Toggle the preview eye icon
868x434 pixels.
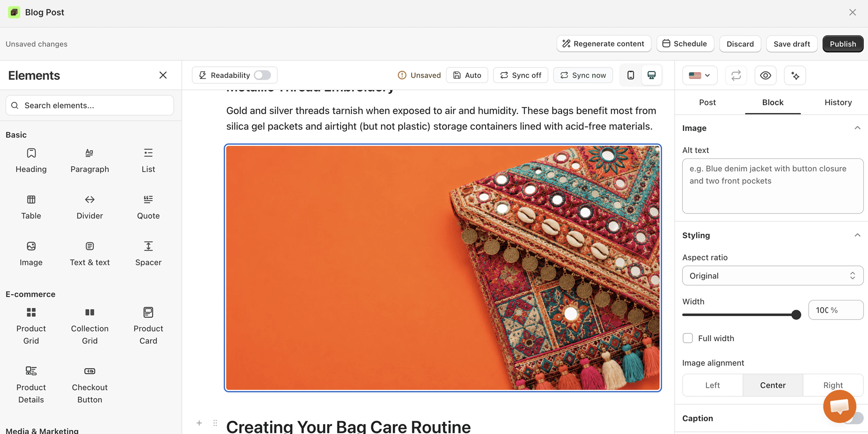click(x=765, y=75)
